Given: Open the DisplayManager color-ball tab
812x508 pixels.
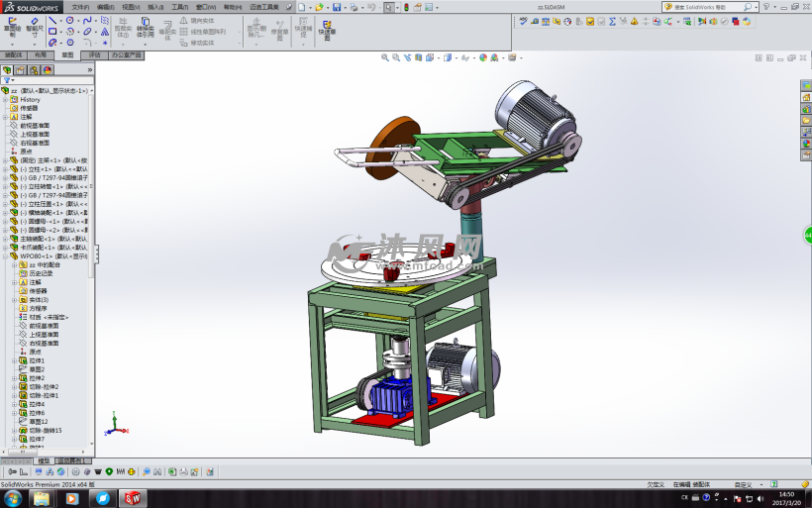Looking at the screenshot, I should 48,70.
